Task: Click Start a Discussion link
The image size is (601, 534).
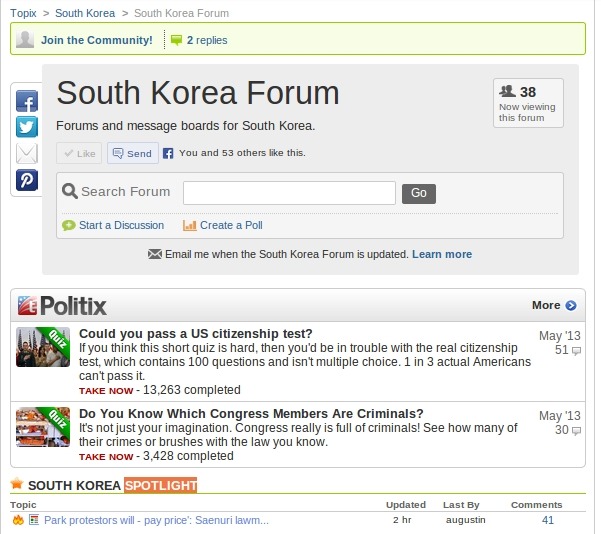Action: [122, 225]
